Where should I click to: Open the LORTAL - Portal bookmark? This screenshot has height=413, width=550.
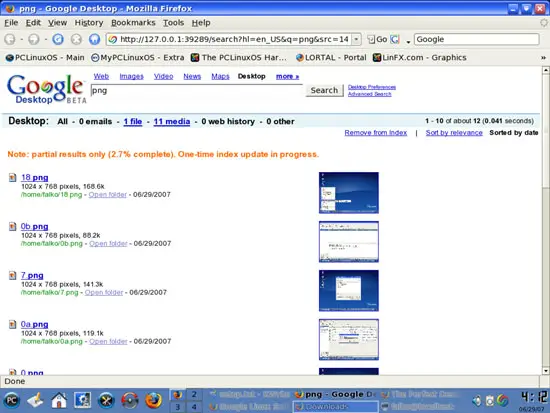pyautogui.click(x=331, y=58)
